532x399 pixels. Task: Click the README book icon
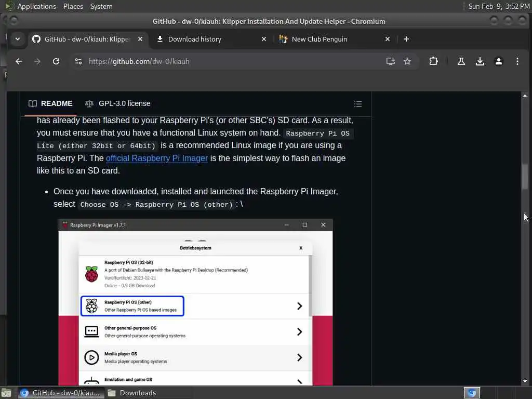(x=33, y=103)
